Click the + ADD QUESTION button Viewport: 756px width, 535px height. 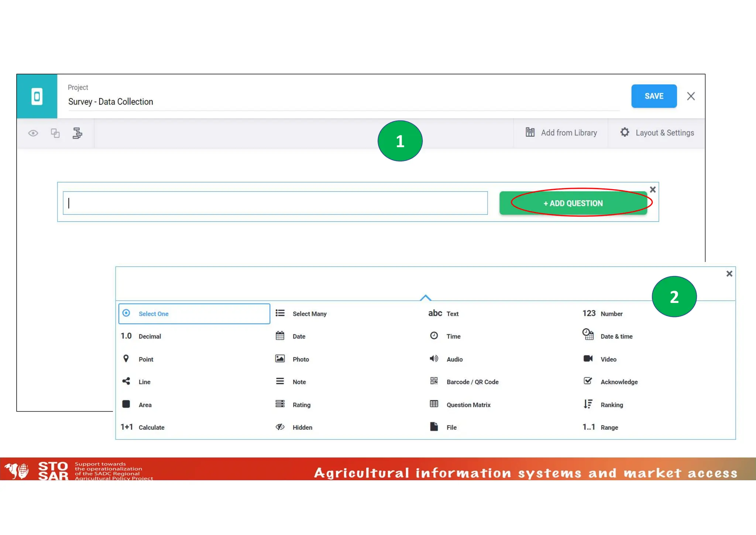573,203
